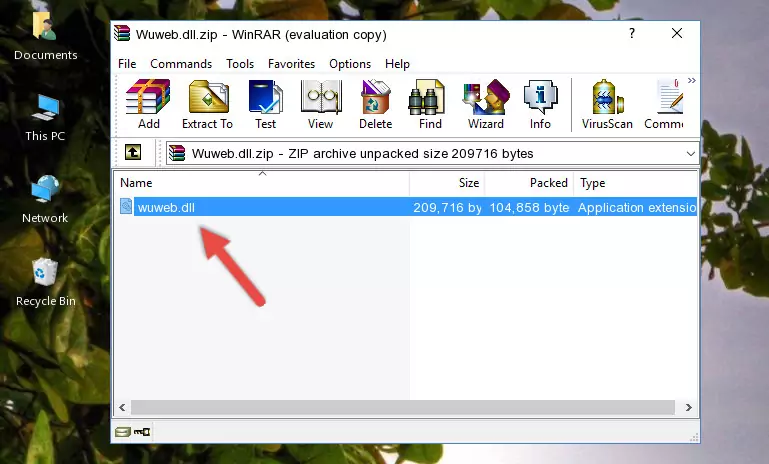Select the This PC desktop icon
This screenshot has width=769, height=464.
point(45,118)
